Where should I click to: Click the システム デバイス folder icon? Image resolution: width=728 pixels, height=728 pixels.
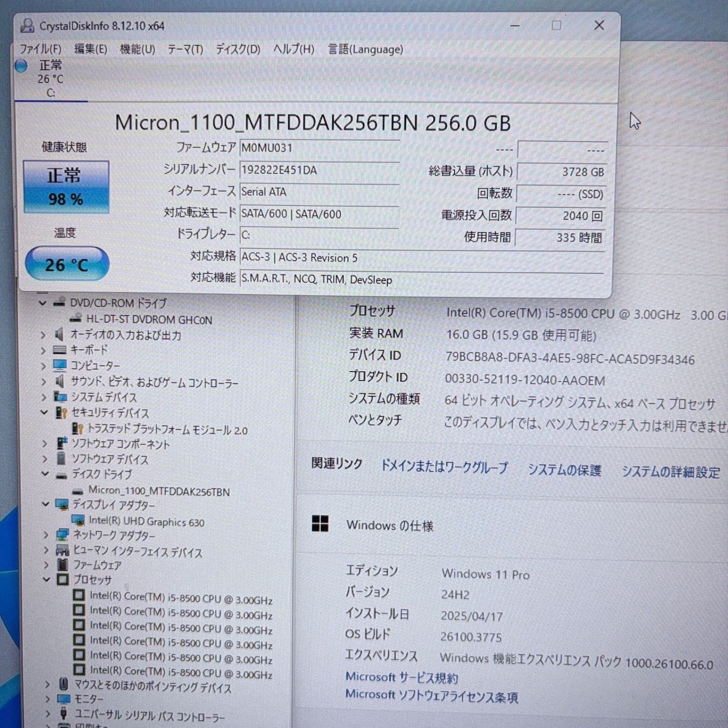pos(61,396)
